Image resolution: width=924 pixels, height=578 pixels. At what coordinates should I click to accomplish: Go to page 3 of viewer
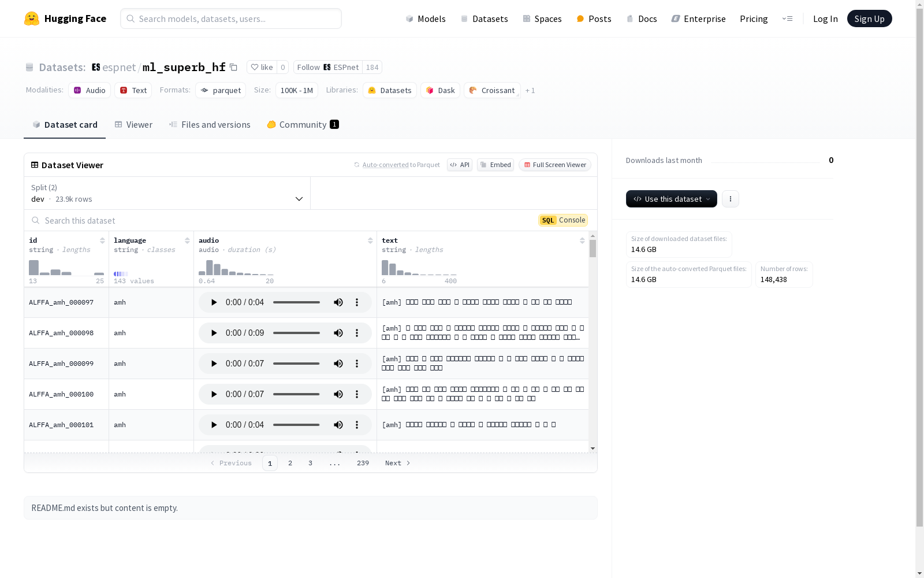click(x=310, y=463)
